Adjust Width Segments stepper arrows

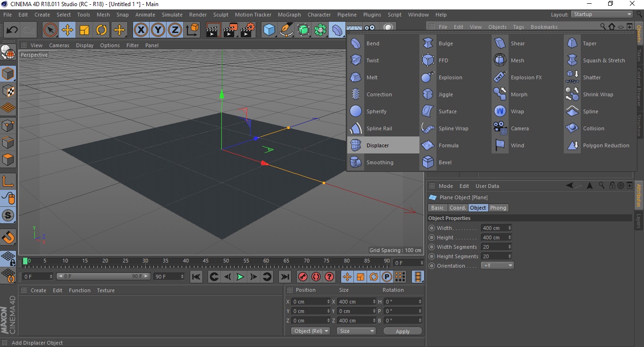[x=510, y=247]
